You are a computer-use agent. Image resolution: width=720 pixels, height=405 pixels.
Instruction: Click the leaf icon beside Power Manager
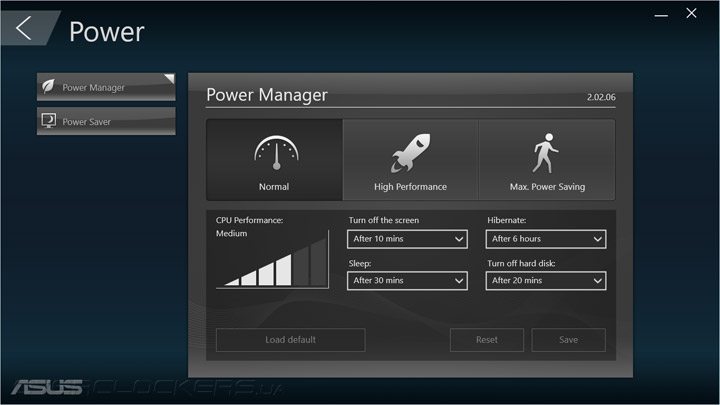coord(48,86)
